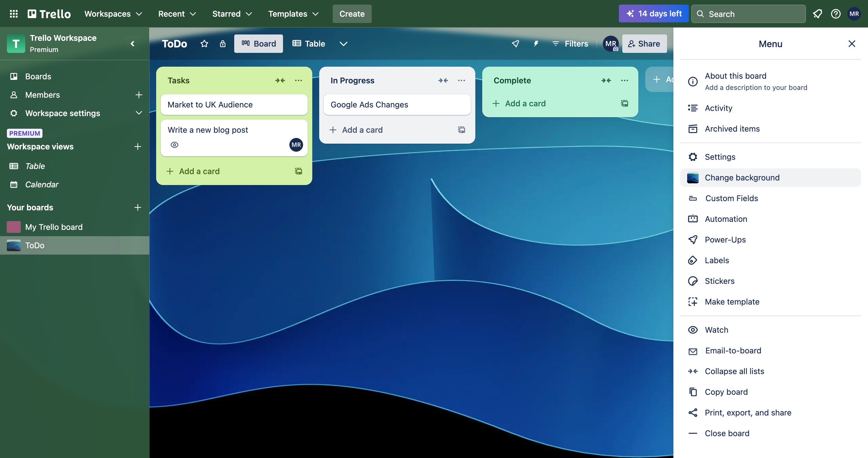Viewport: 868px width, 458px height.
Task: Create card from template in Complete list
Action: point(625,103)
